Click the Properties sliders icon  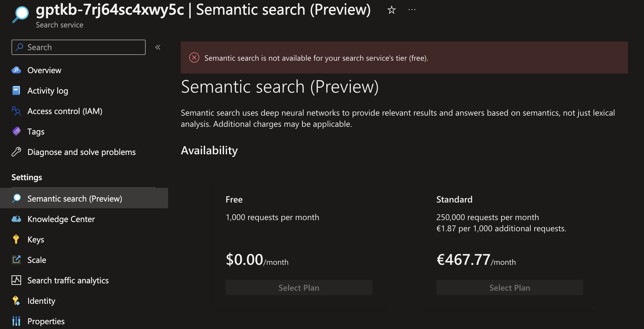click(x=16, y=321)
